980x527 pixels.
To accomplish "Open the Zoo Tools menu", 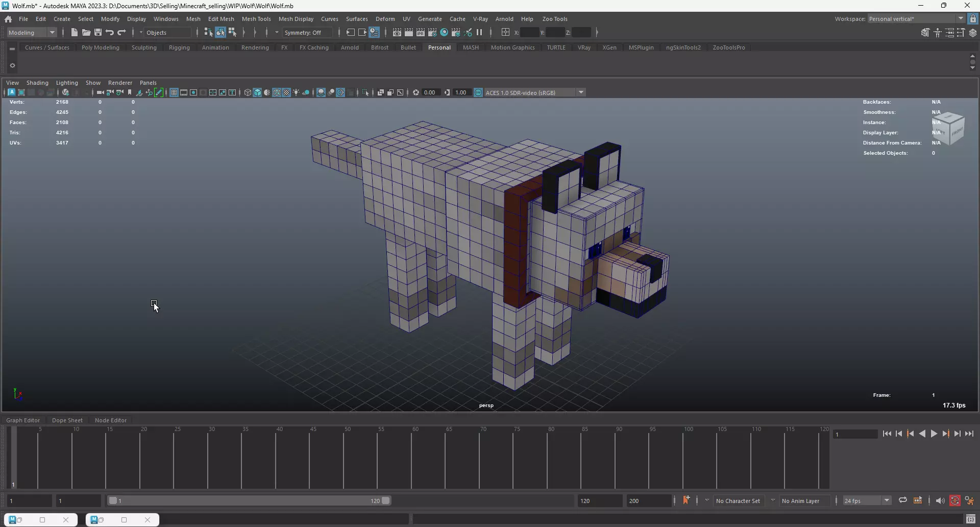I will click(x=555, y=19).
